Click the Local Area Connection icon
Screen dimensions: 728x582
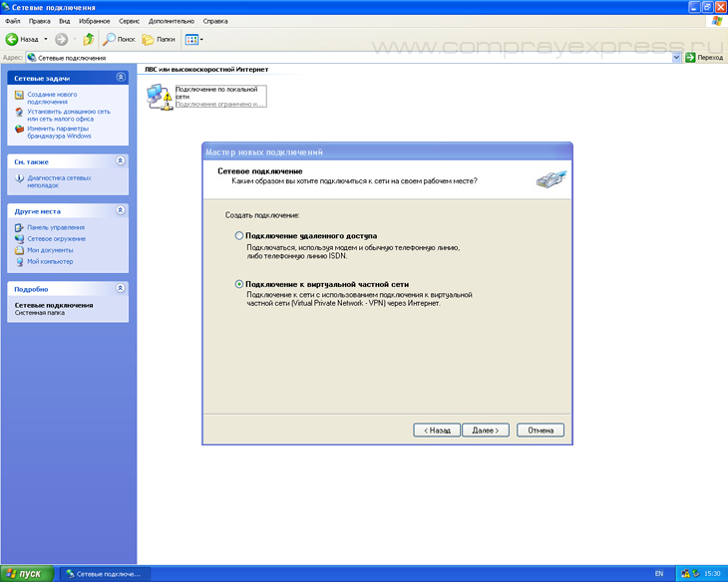tap(158, 96)
